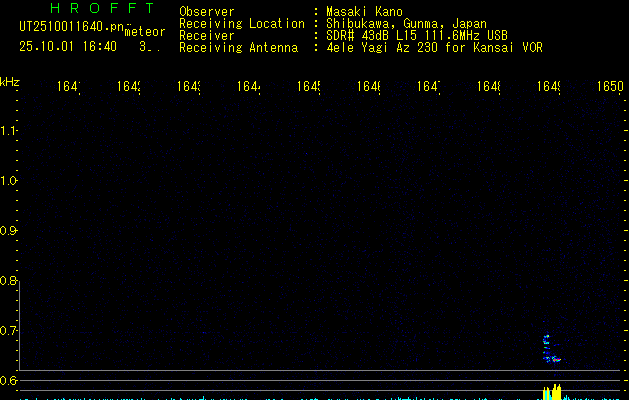Click the timestamp 25.10.01 16:40
The width and height of the screenshot is (629, 400).
coord(68,46)
